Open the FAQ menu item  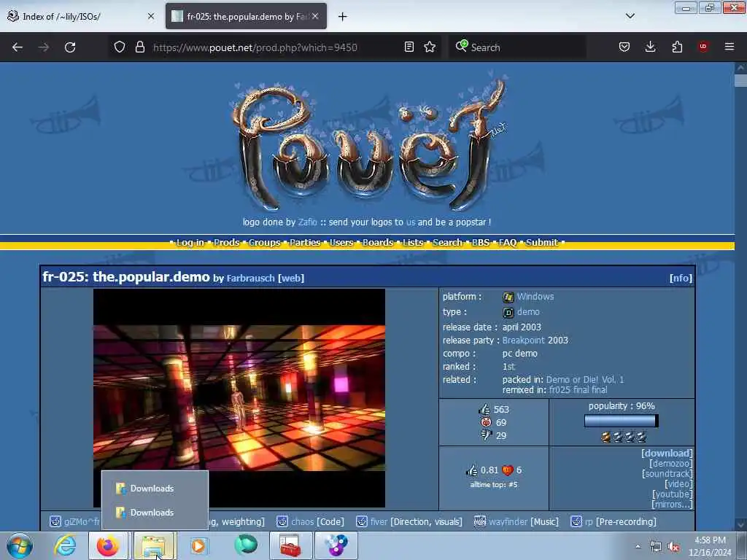pos(508,242)
